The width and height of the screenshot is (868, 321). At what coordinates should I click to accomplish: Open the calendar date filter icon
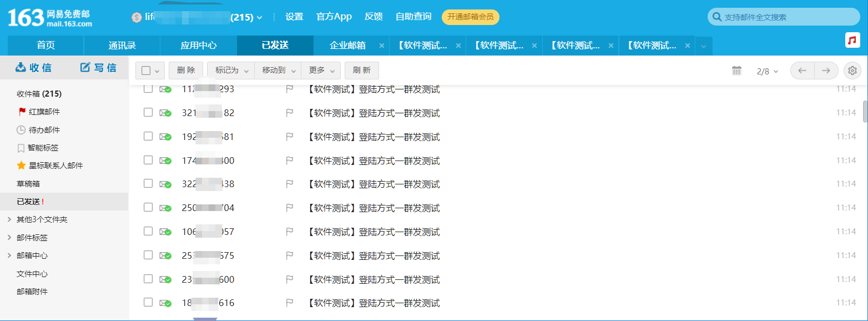click(736, 71)
